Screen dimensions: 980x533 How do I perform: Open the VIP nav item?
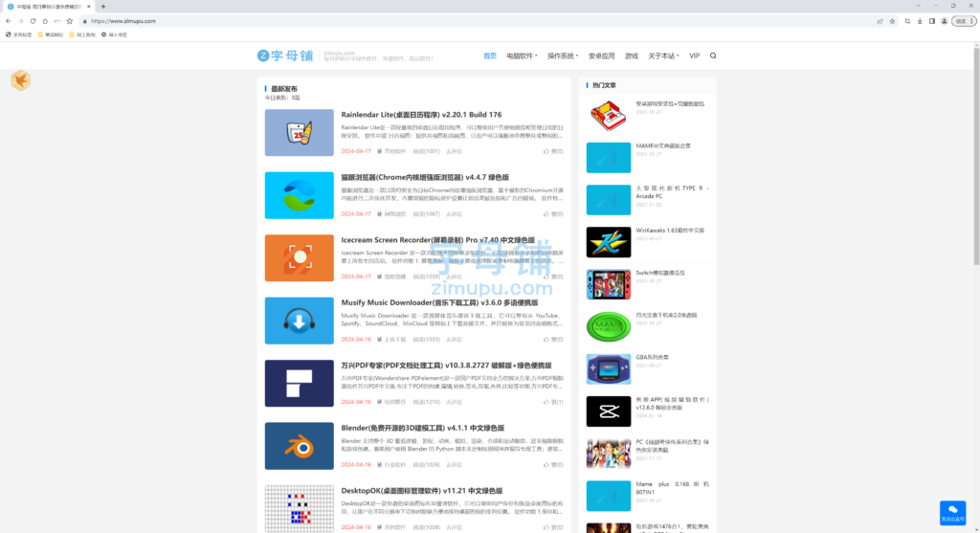(695, 56)
